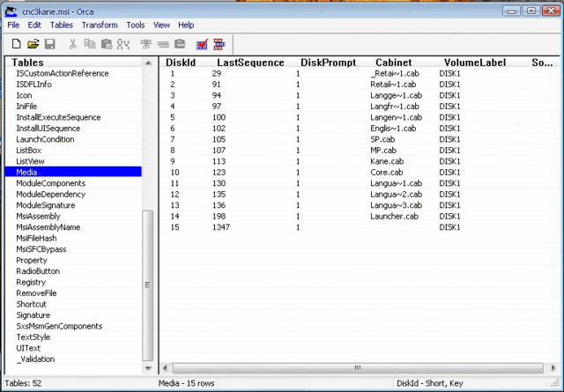Viewport: 564px width, 392px height.
Task: Click the horizontal scrollbar thumb
Action: pyautogui.click(x=358, y=368)
